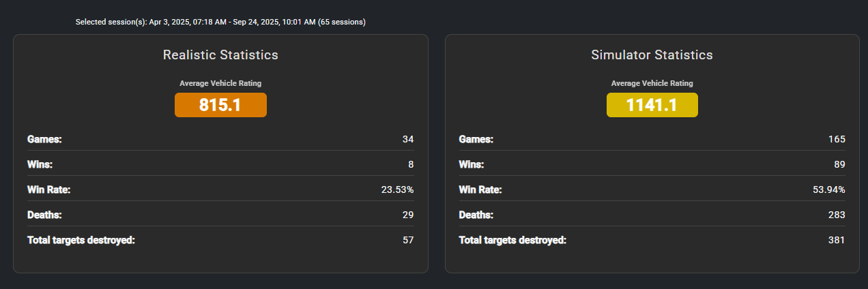
Task: Click the orange 815.1 vehicle rating badge
Action: [220, 105]
